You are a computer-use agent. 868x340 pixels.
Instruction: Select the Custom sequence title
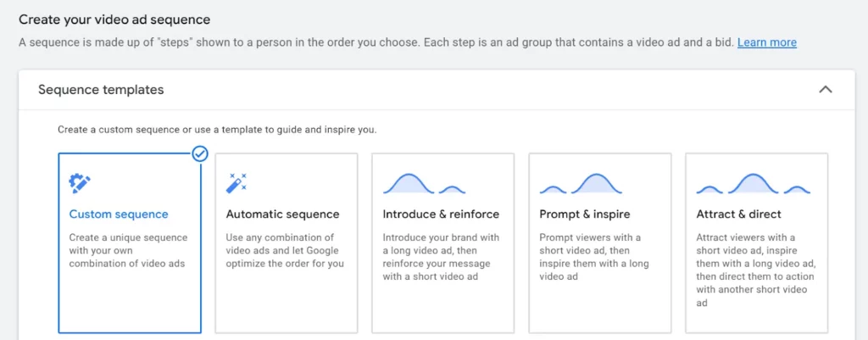[x=119, y=215]
